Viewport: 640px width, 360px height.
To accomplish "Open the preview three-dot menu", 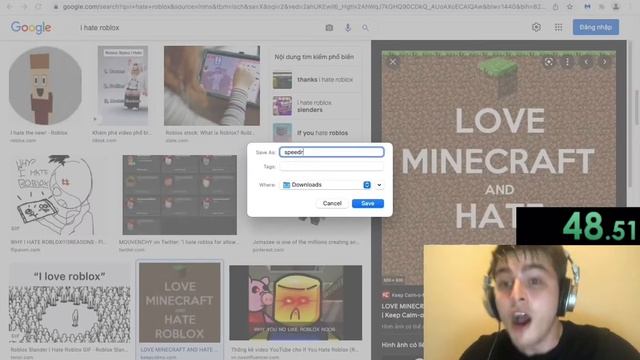I will click(x=567, y=62).
